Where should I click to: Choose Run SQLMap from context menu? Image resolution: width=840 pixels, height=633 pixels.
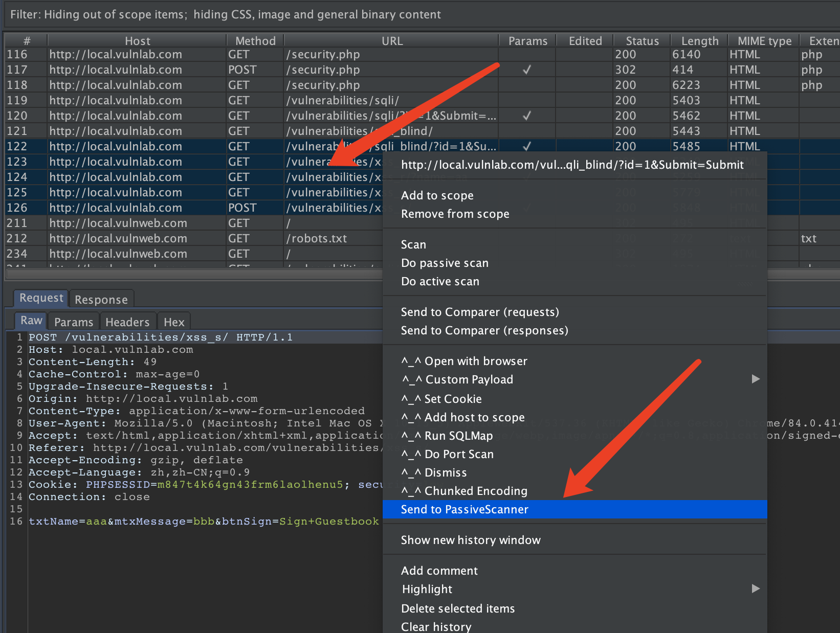click(458, 436)
